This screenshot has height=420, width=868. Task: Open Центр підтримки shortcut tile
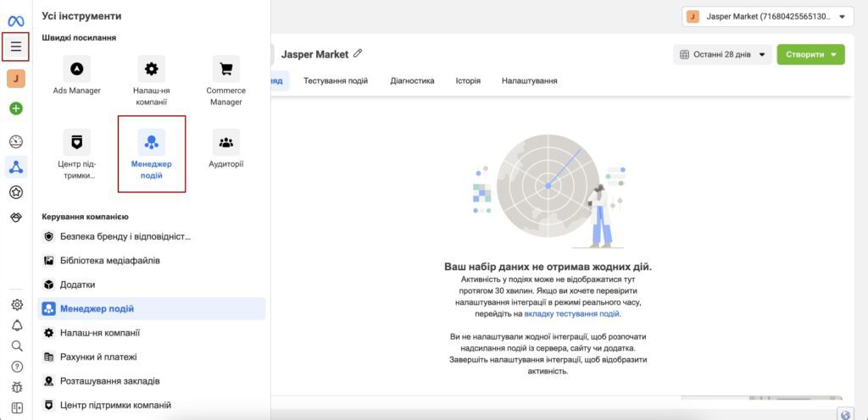click(x=76, y=155)
